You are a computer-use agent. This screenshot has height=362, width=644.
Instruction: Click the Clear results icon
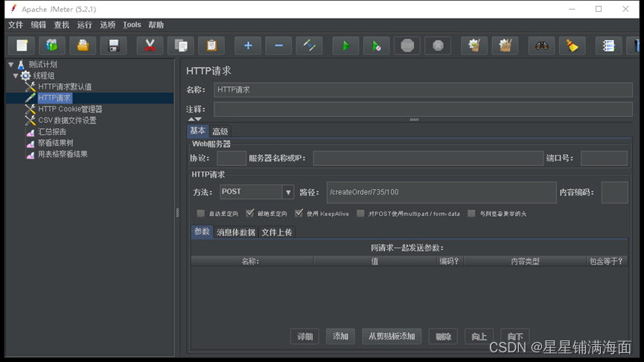pos(474,45)
